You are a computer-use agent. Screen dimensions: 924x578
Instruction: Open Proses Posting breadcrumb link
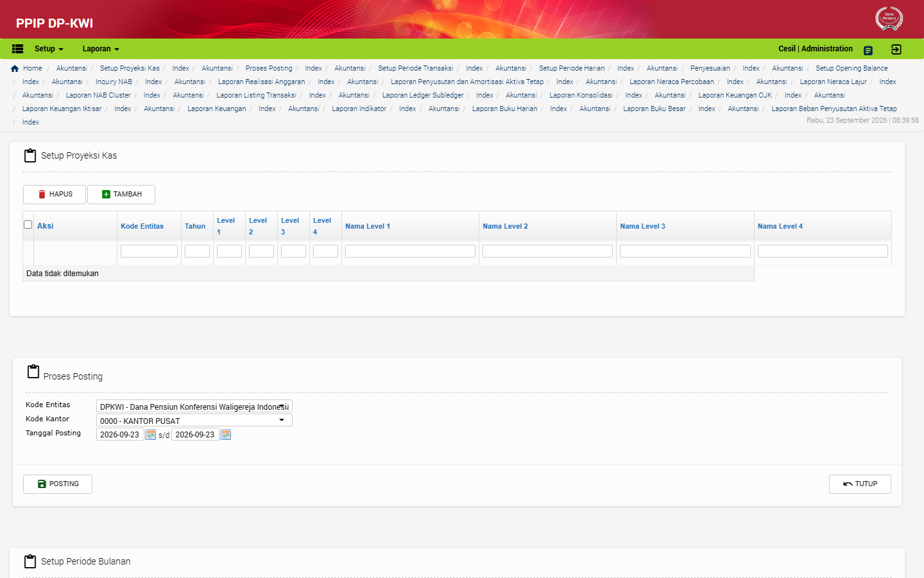tap(269, 68)
